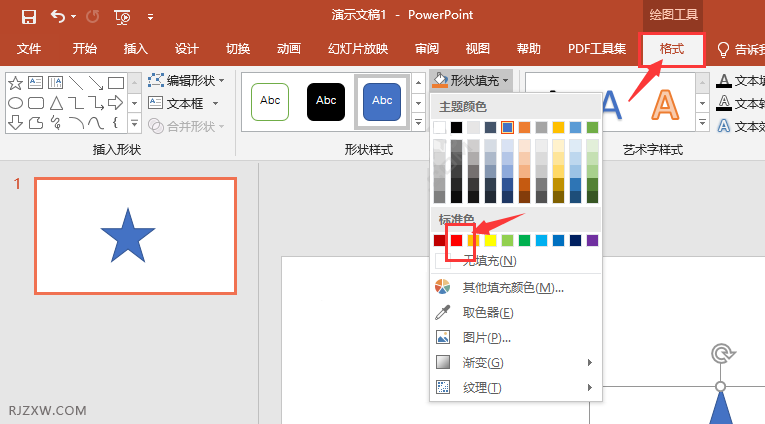Screen dimensions: 765x424
Task: Choose the red standard color swatch
Action: 457,240
